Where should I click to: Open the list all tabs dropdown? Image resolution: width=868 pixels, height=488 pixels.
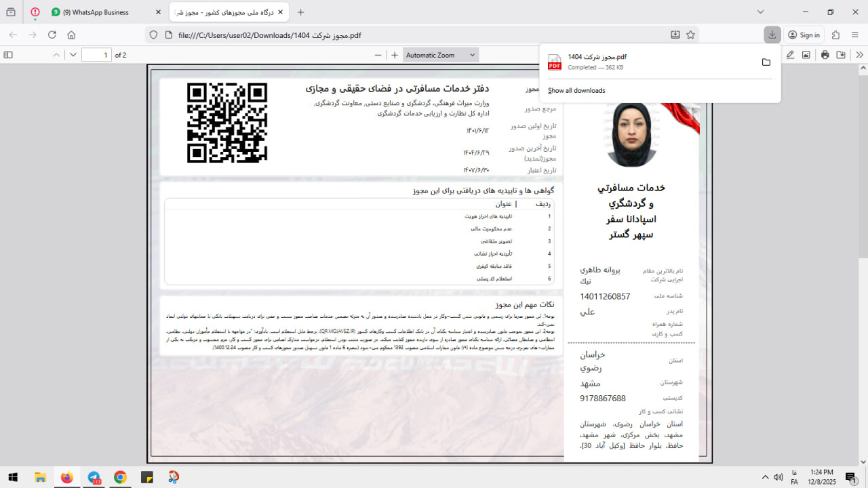coord(760,12)
